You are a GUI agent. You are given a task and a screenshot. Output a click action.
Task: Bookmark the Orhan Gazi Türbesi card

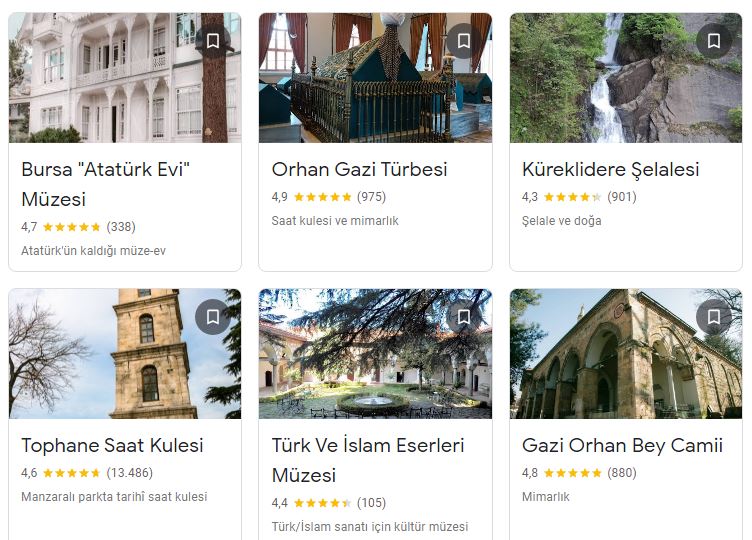tap(463, 41)
